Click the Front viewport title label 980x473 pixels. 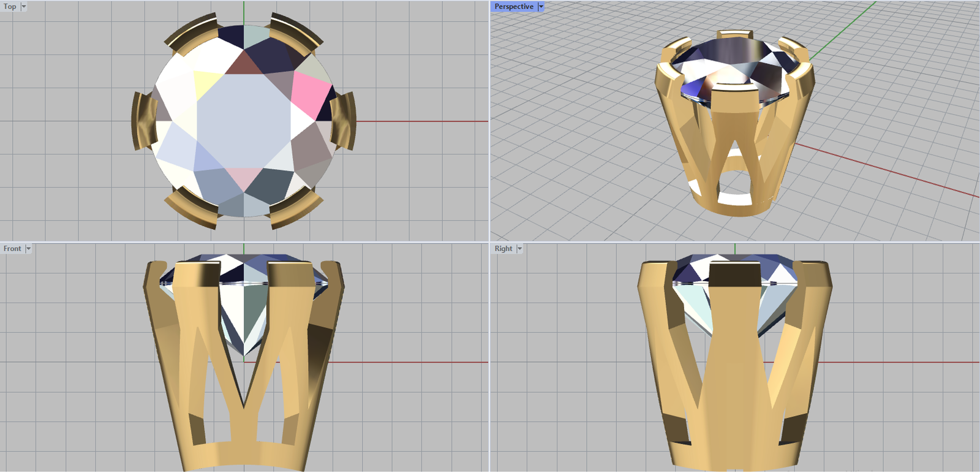(x=12, y=249)
